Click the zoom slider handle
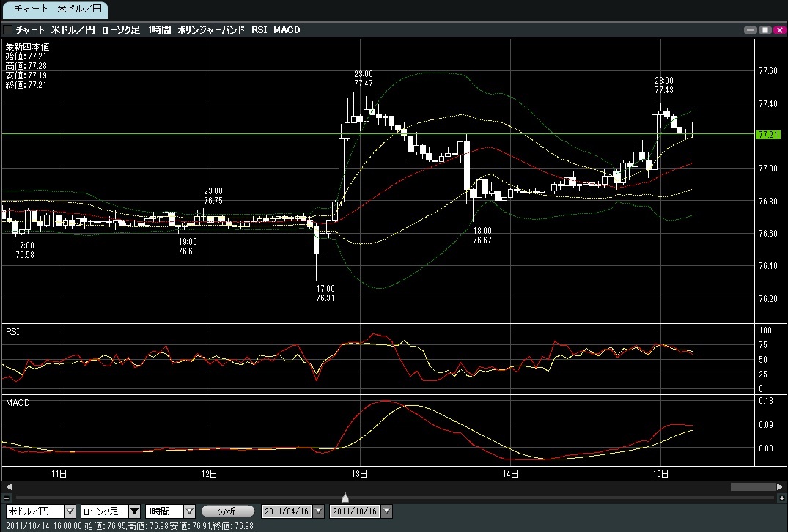The image size is (788, 532). tap(345, 498)
